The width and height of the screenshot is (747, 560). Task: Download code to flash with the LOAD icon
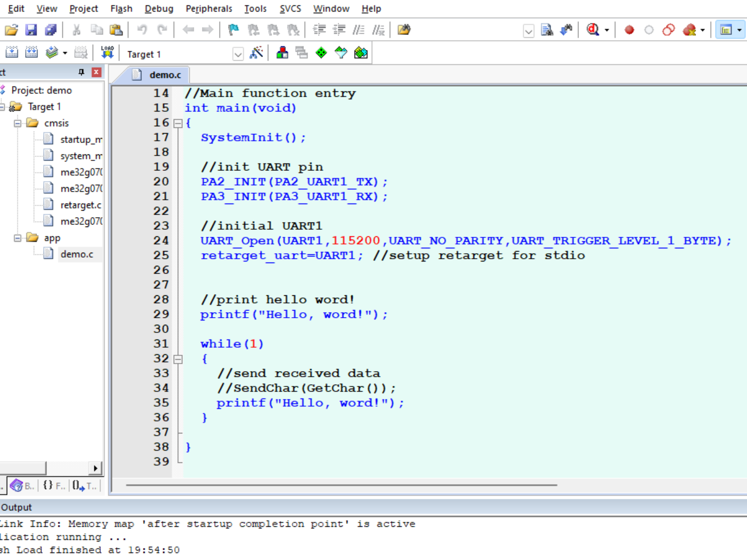pyautogui.click(x=107, y=53)
